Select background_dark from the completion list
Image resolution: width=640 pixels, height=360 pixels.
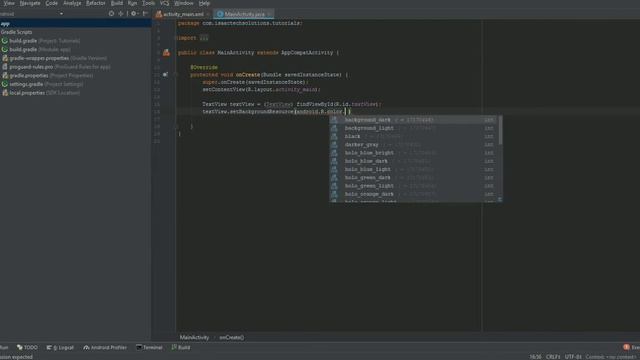point(413,120)
